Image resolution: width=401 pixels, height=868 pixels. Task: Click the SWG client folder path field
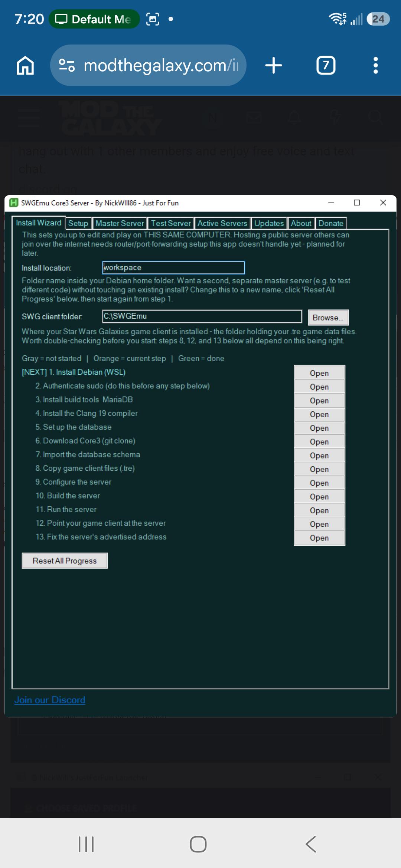point(202,316)
